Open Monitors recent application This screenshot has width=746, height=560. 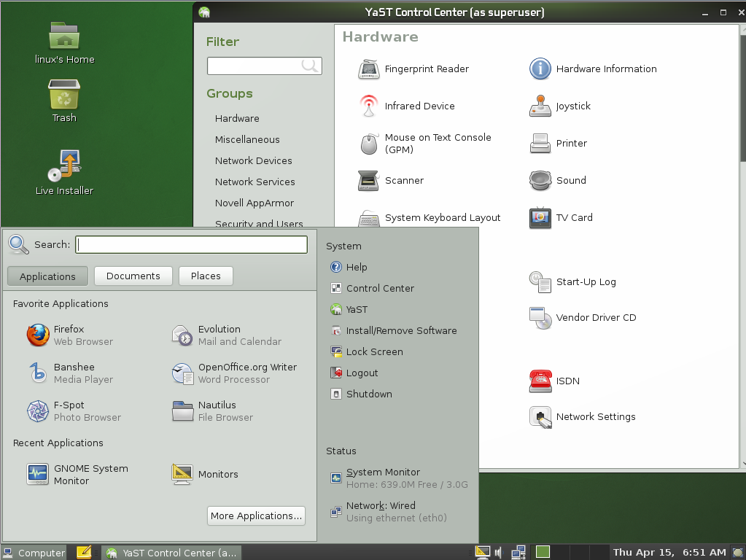205,475
